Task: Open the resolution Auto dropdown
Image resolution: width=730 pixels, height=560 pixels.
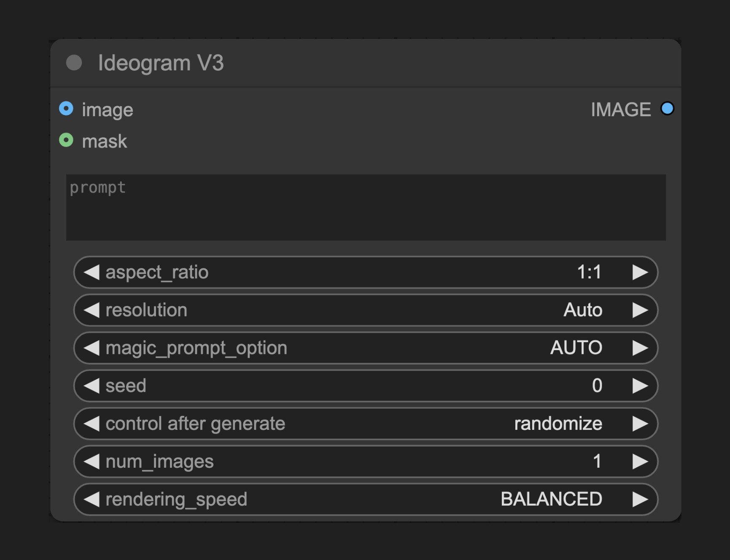Action: [366, 310]
